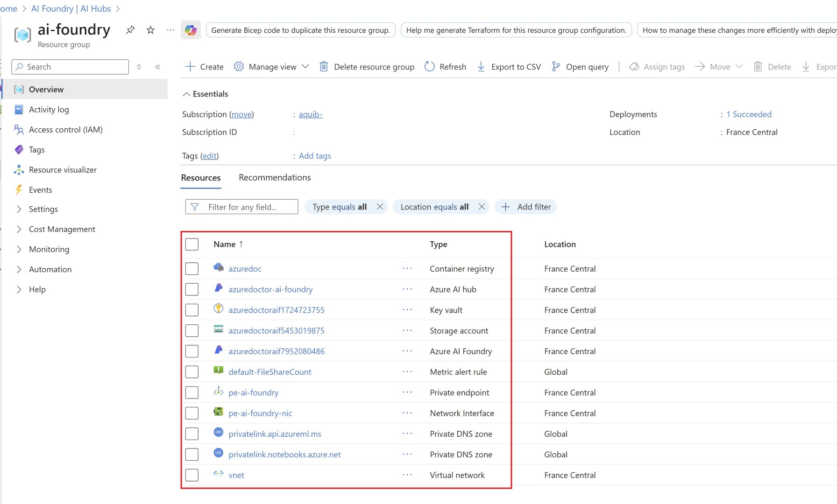Check the vnet row checkbox

pos(192,475)
